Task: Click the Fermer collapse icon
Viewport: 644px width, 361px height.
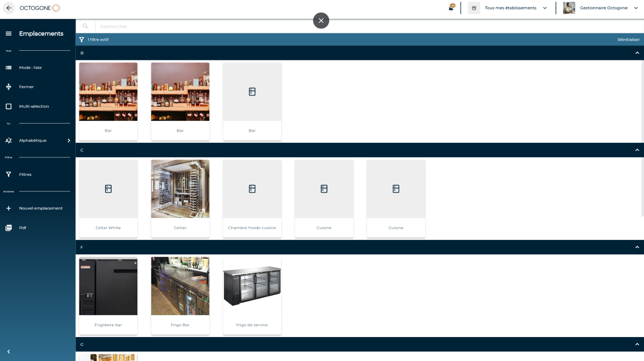Action: click(9, 87)
